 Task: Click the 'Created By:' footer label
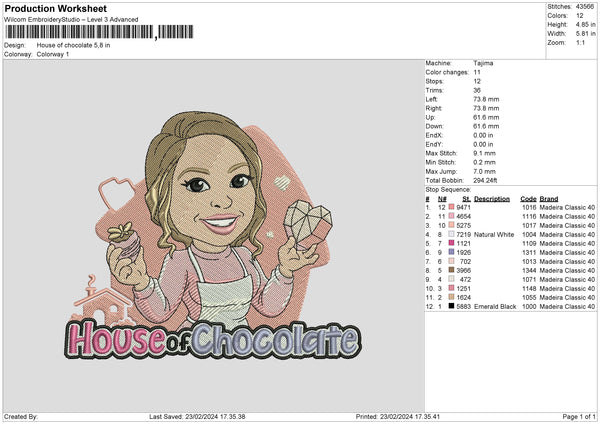pos(21,416)
